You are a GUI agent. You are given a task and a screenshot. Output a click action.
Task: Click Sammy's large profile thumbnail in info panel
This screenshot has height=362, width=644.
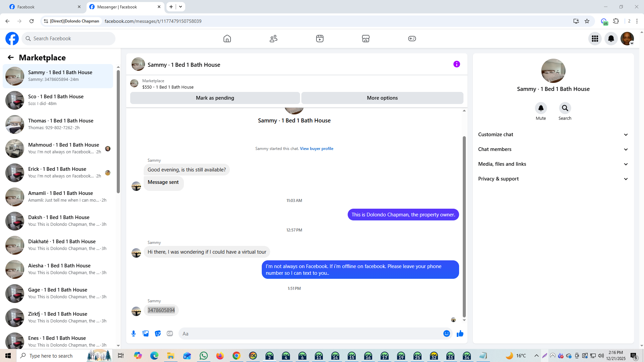[x=553, y=71]
